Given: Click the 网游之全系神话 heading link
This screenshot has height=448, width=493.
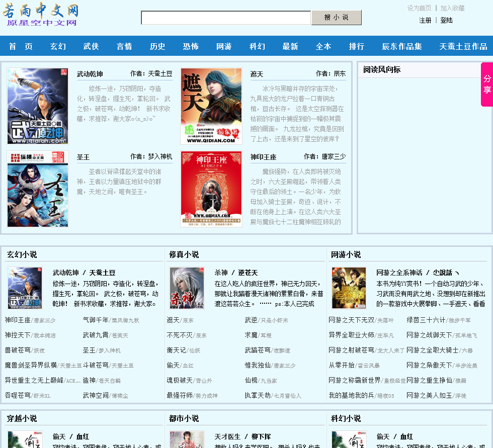Looking at the screenshot, I should tap(399, 273).
